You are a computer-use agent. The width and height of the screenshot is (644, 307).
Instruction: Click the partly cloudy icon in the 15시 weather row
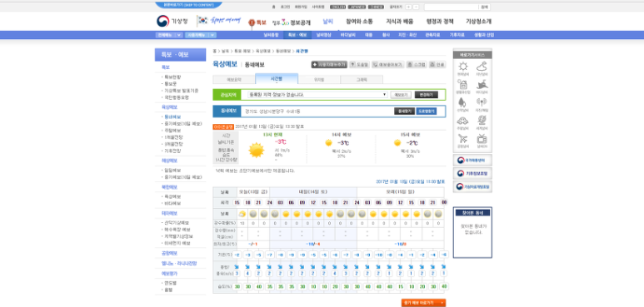[242, 214]
